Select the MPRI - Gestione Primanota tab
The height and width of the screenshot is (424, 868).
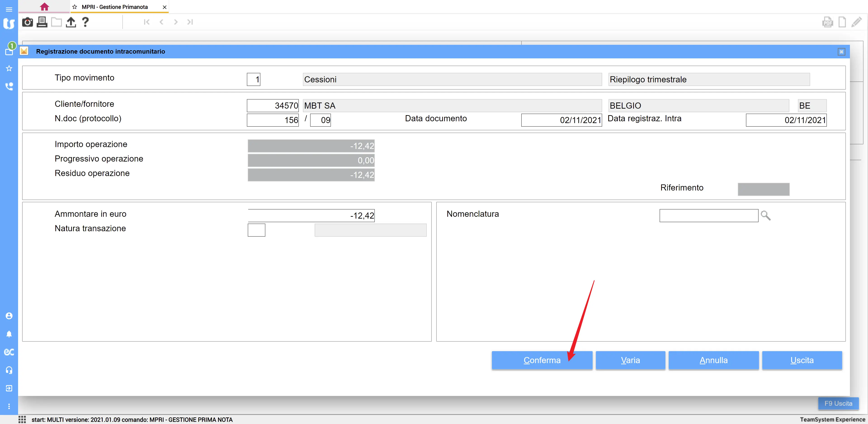tap(115, 7)
